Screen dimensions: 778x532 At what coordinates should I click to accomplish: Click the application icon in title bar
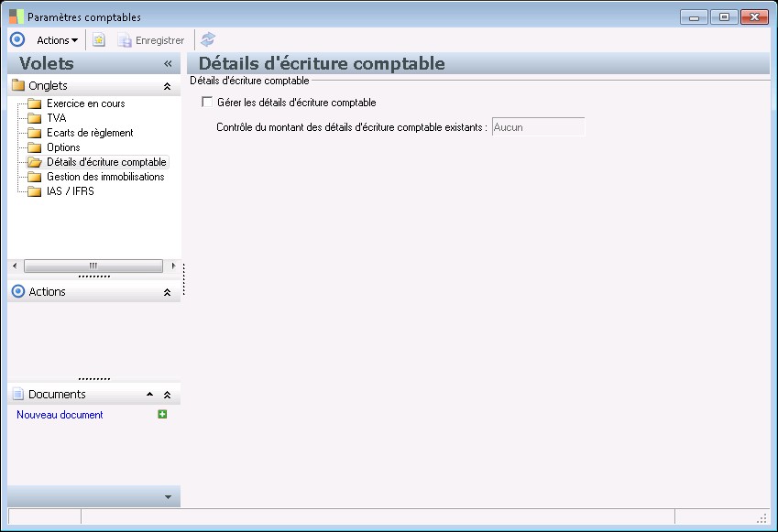click(x=16, y=16)
